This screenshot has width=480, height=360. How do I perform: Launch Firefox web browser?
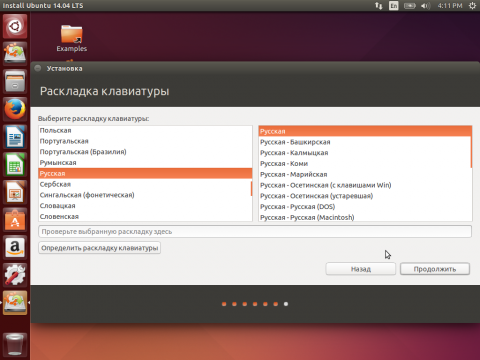click(x=15, y=109)
